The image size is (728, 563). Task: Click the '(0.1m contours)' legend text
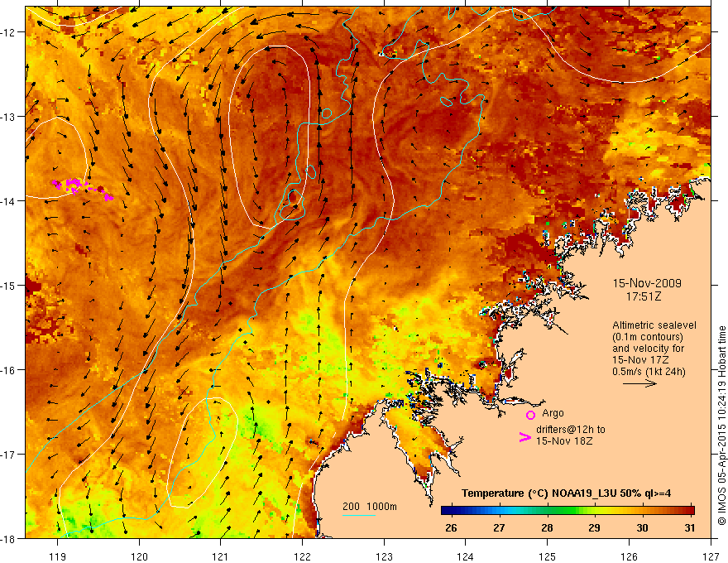click(x=648, y=337)
